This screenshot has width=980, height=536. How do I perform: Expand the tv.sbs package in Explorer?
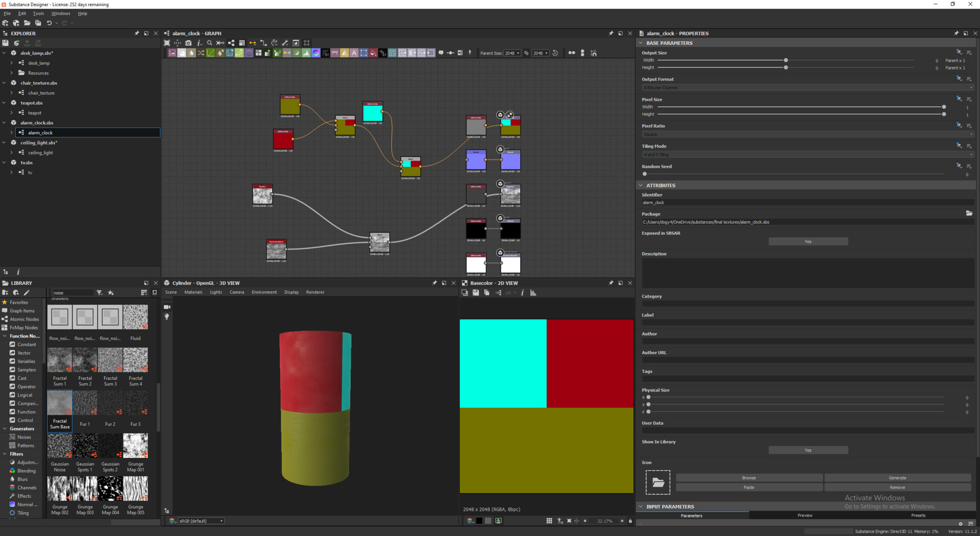click(4, 162)
